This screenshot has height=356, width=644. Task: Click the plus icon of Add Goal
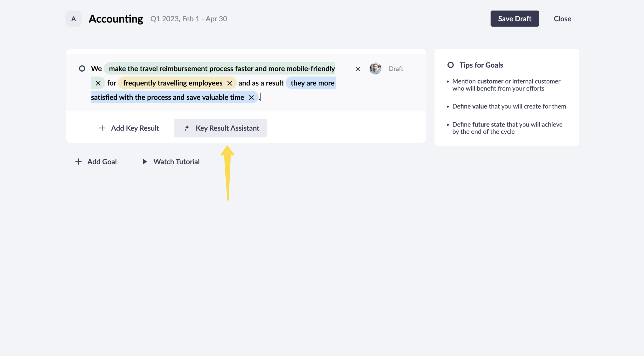click(79, 162)
